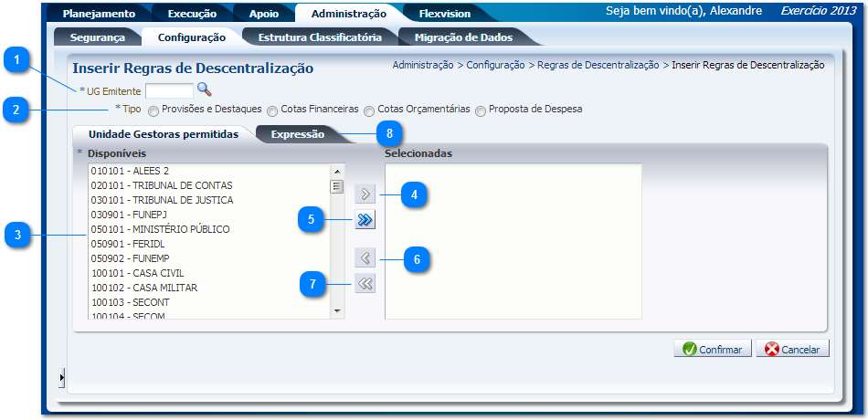Select 050101 - MINISTÉRIO PÚBLICO in list
Image resolution: width=868 pixels, height=420 pixels.
coord(160,229)
